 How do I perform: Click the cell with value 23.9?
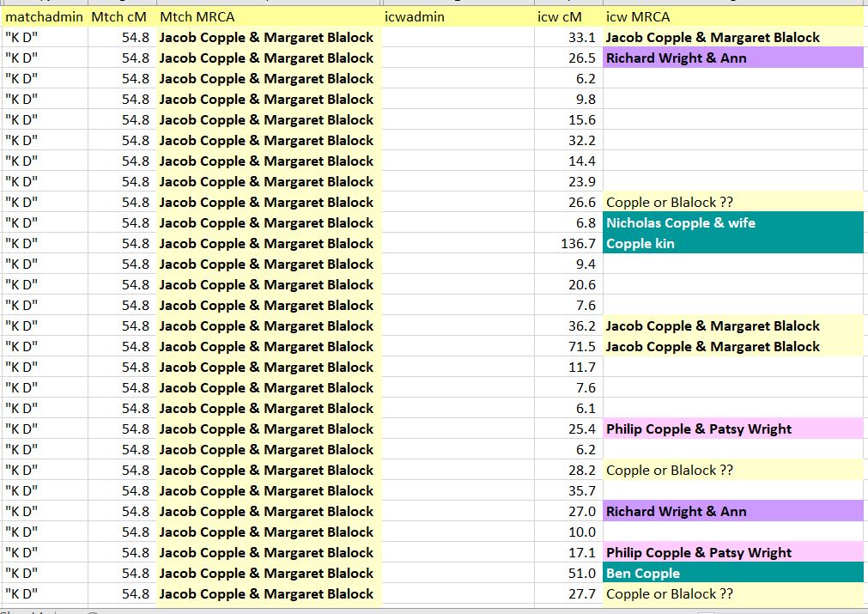click(x=568, y=182)
